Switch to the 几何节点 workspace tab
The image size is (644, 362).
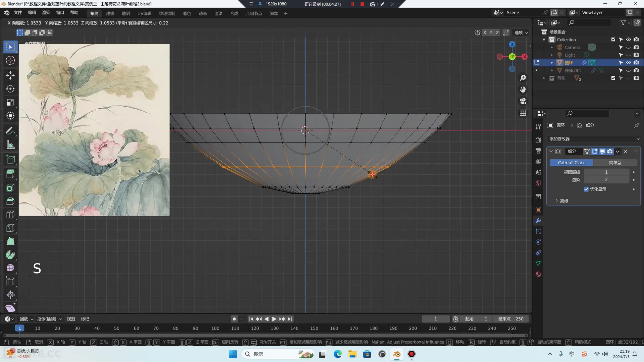point(254,14)
